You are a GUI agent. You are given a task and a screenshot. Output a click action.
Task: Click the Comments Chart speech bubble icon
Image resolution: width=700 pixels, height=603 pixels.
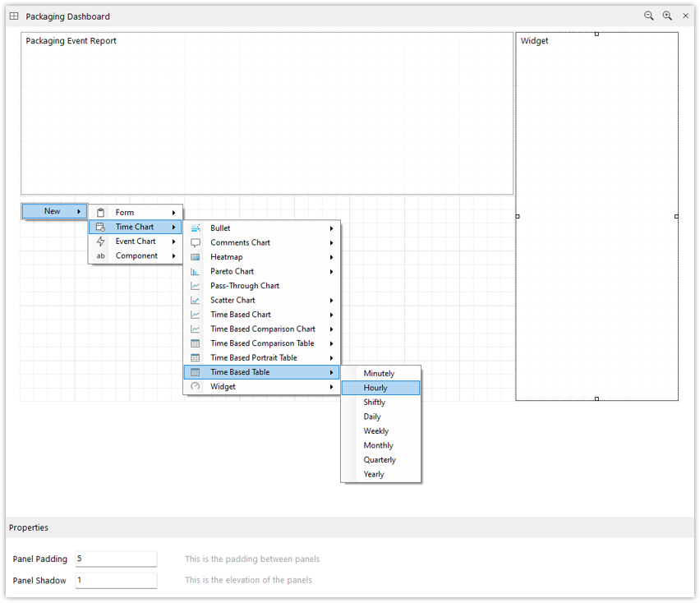click(x=196, y=243)
